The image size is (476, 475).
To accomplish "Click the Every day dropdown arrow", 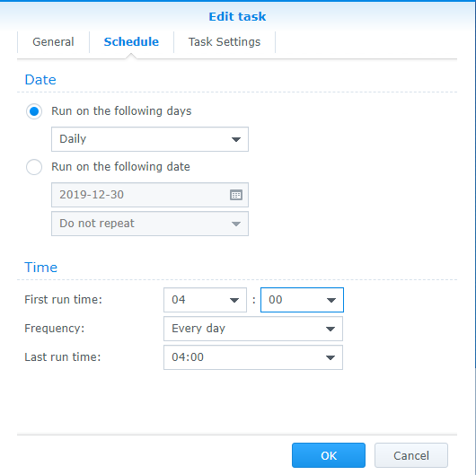I will coord(331,329).
